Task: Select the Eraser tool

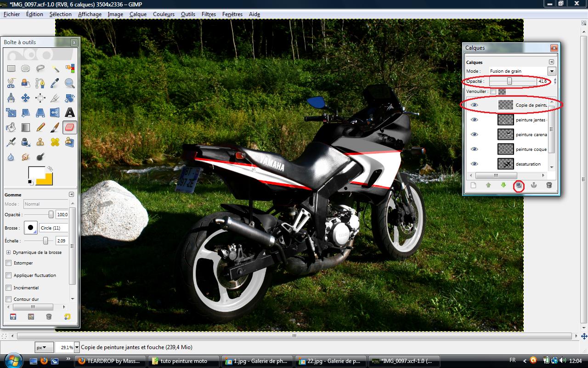Action: (70, 127)
